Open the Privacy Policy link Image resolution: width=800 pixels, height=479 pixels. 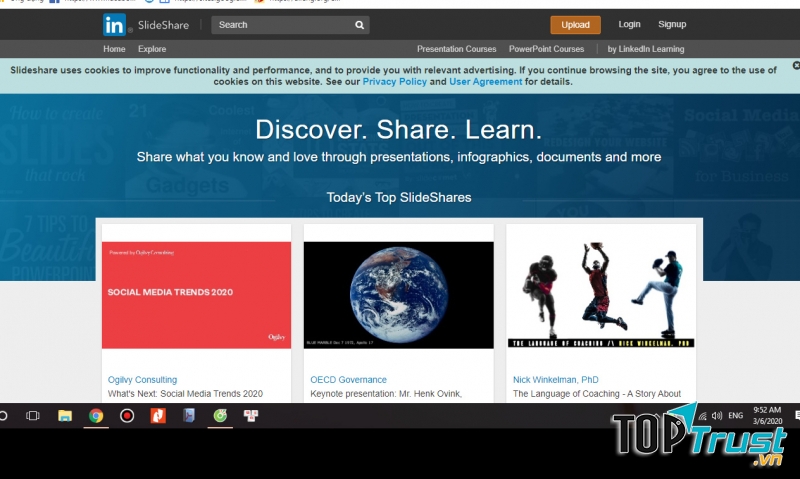[x=394, y=82]
